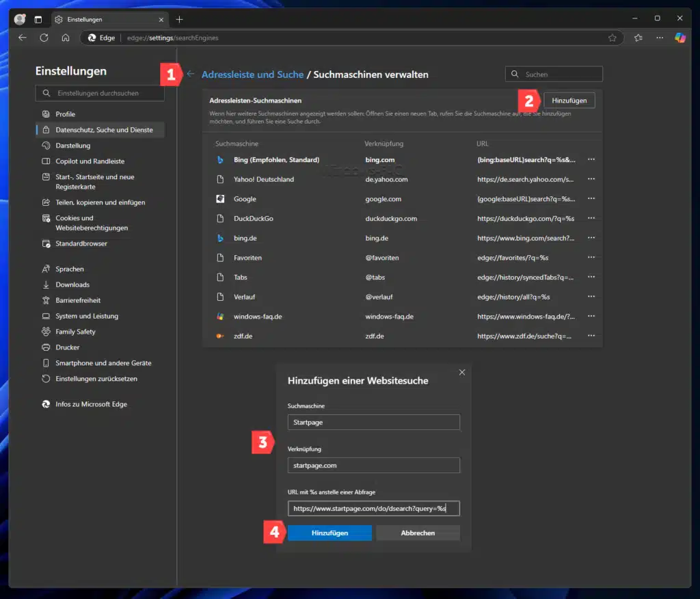Close the Einstellungen tab
This screenshot has width=700, height=599.
coord(161,20)
